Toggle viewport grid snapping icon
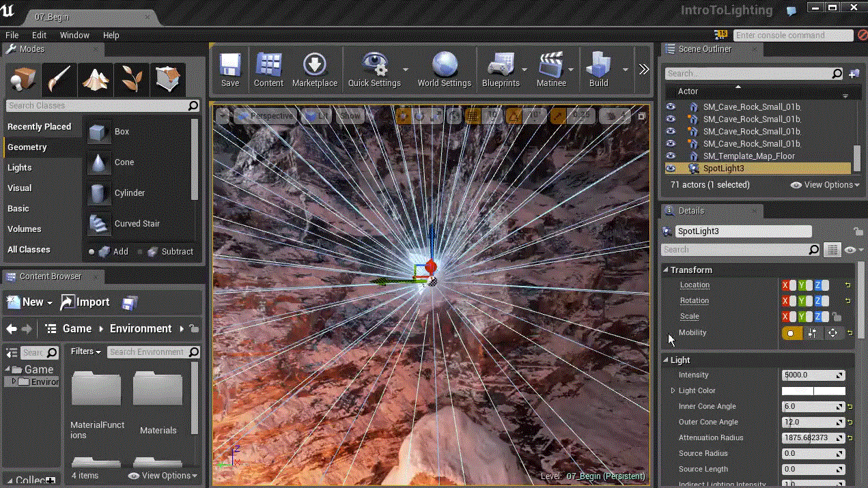 (x=473, y=116)
